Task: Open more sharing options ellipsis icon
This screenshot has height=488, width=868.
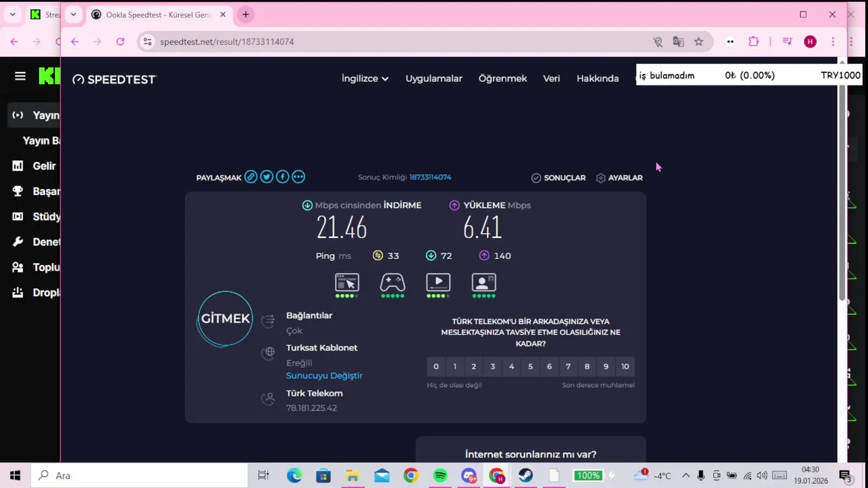Action: (x=298, y=177)
